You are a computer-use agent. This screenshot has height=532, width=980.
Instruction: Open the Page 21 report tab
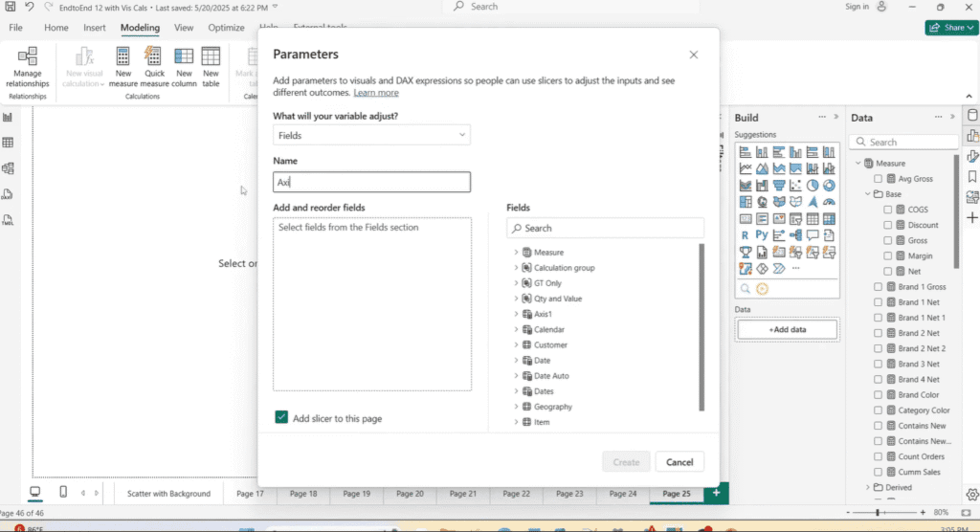point(463,493)
